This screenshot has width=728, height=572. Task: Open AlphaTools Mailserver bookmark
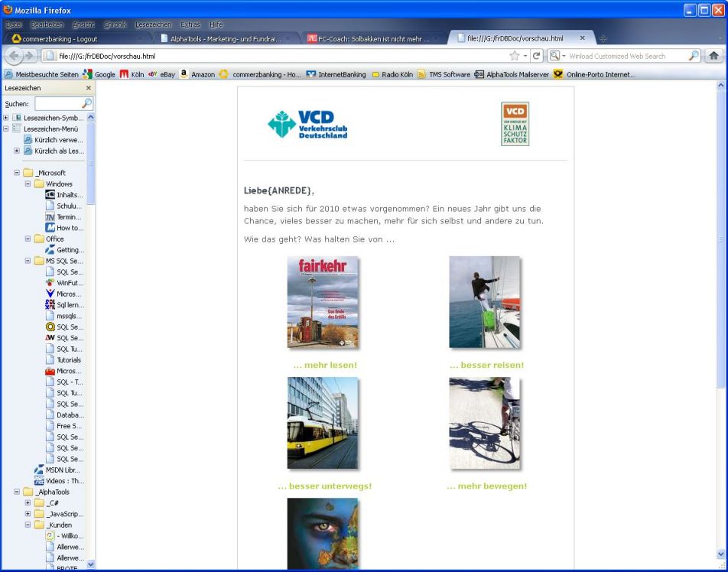coord(512,74)
